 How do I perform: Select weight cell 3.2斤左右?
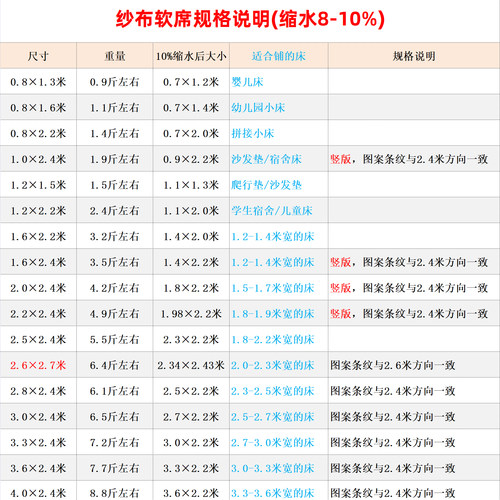point(114,236)
